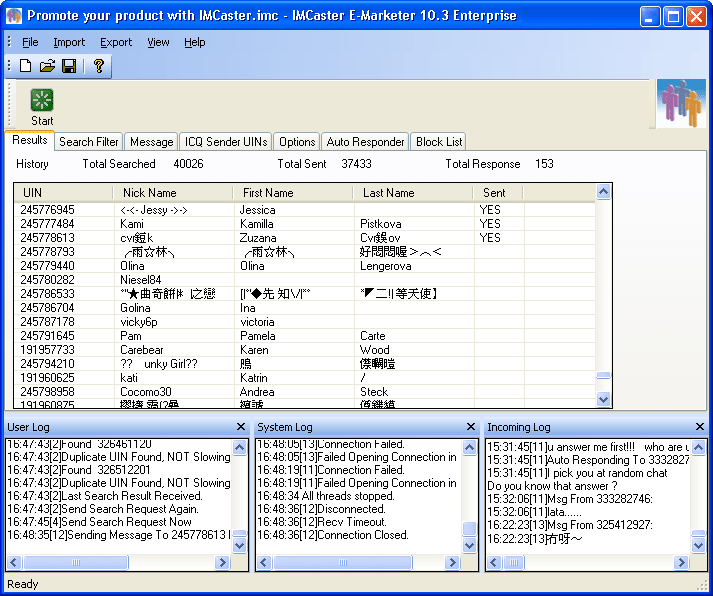The width and height of the screenshot is (713, 596).
Task: Open the View menu
Action: click(158, 42)
